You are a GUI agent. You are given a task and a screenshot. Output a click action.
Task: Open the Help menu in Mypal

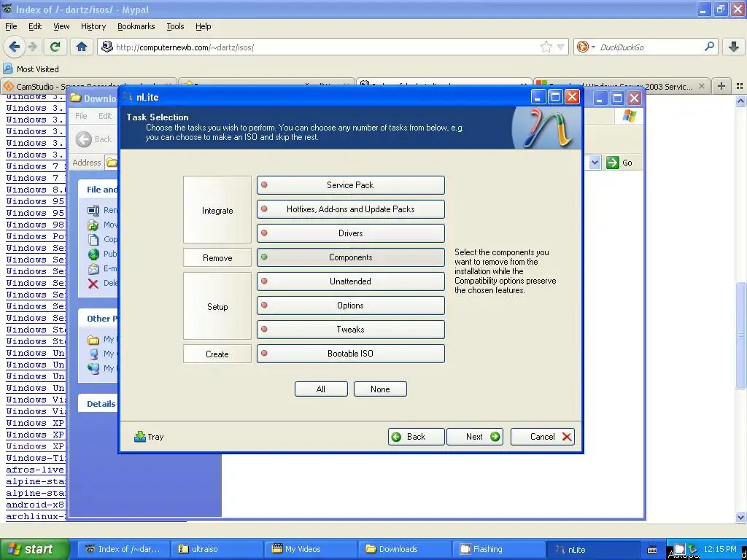[x=204, y=26]
